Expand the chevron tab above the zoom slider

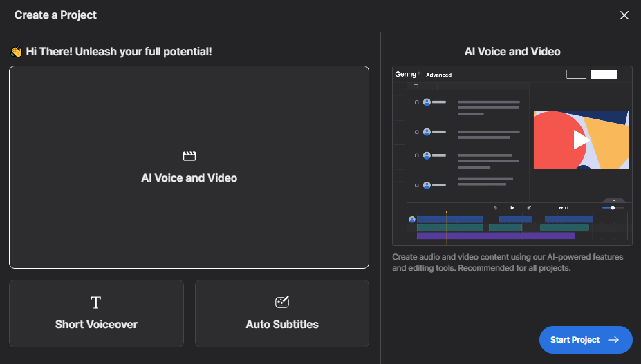614,200
